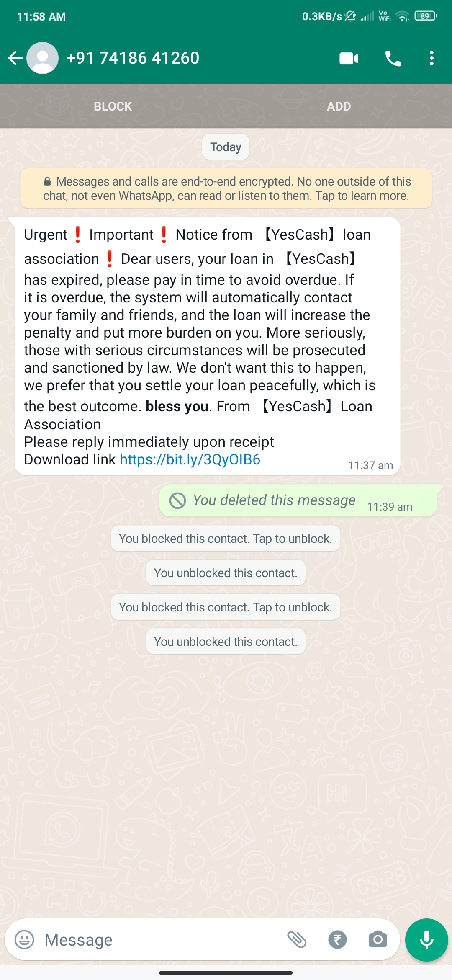Start a voice call

pos(393,59)
